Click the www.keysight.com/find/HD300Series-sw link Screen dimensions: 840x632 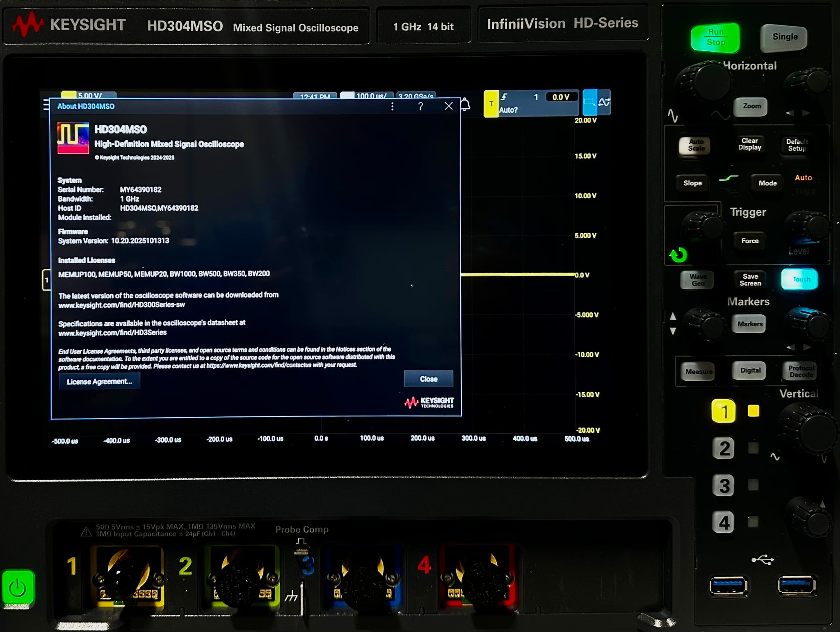pos(122,305)
